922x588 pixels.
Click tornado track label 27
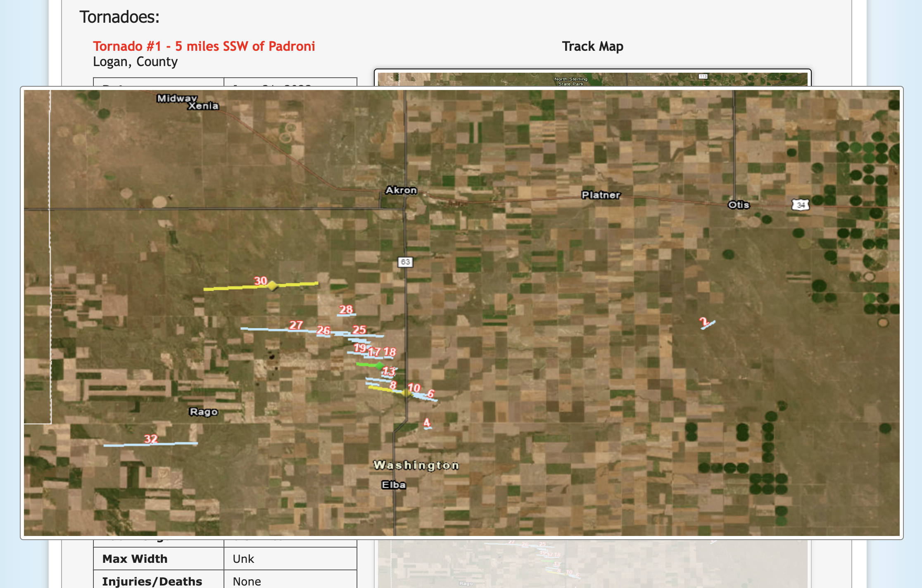pos(296,325)
